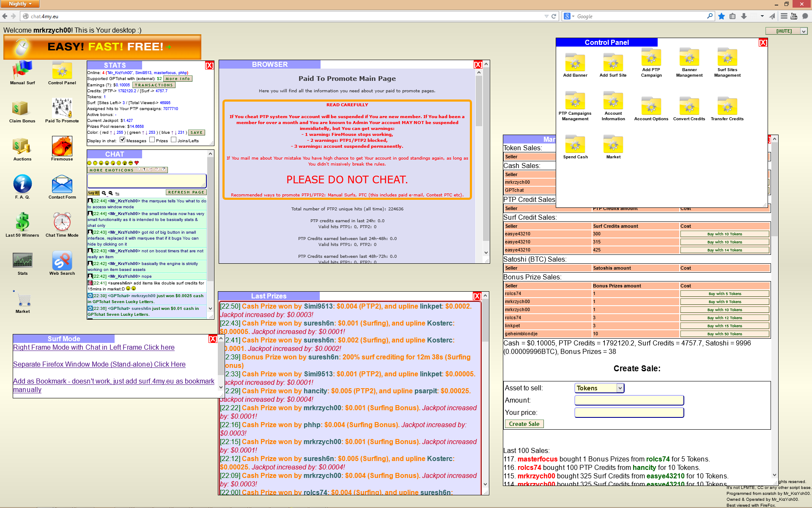Click the EASY! FAST! FREE! banner
812x508 pixels.
pos(102,47)
